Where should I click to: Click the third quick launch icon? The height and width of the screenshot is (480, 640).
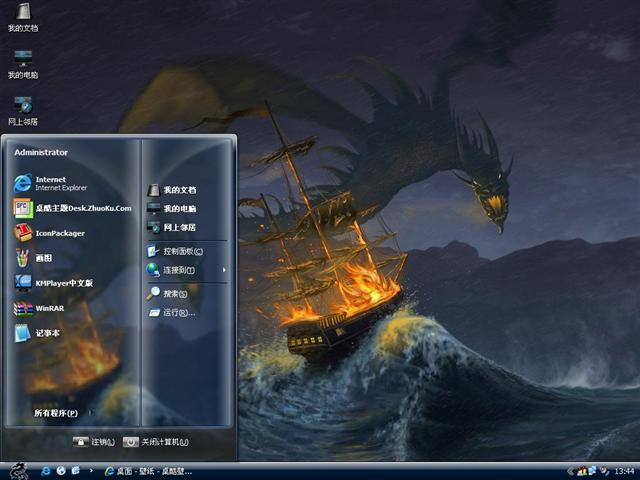click(x=76, y=471)
